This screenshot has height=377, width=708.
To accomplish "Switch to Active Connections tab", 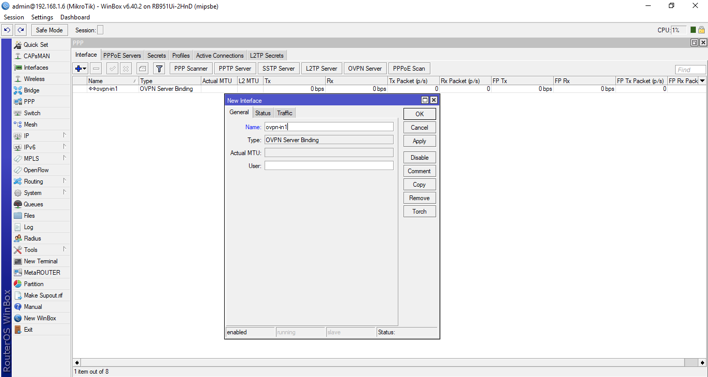I will point(219,56).
